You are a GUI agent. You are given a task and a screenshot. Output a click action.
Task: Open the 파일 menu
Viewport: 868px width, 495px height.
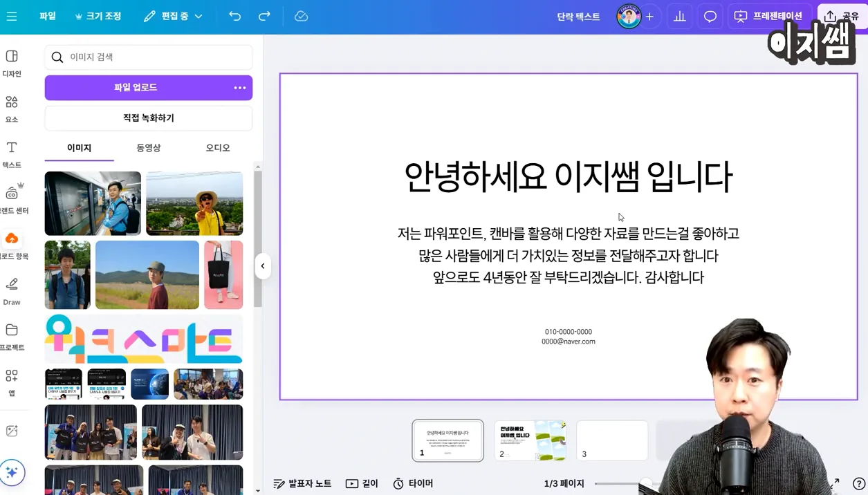[x=48, y=16]
